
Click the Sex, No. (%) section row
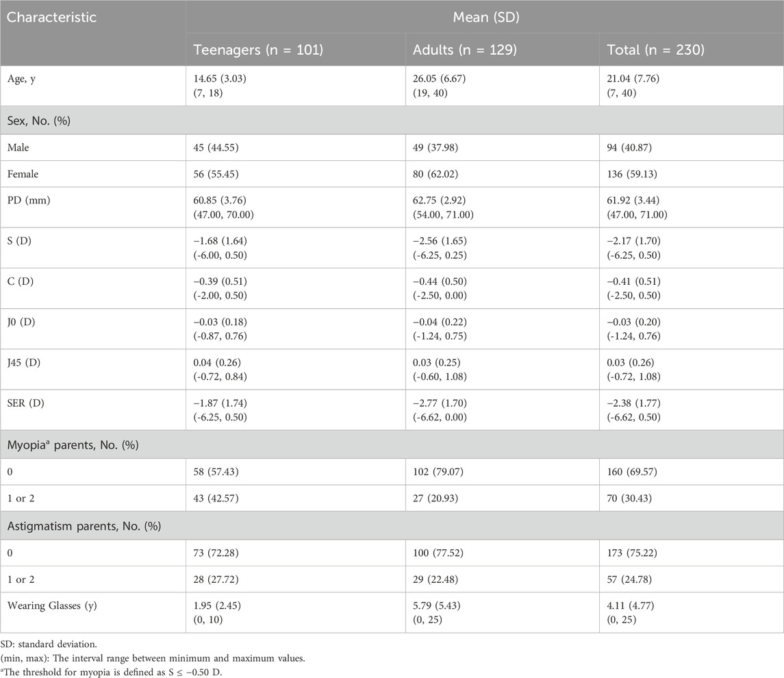(x=42, y=121)
